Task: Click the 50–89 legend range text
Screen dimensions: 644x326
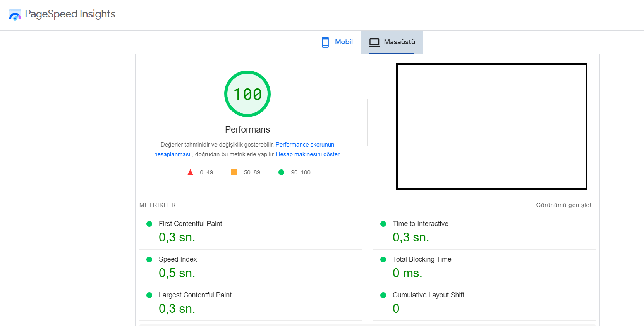Action: [252, 172]
